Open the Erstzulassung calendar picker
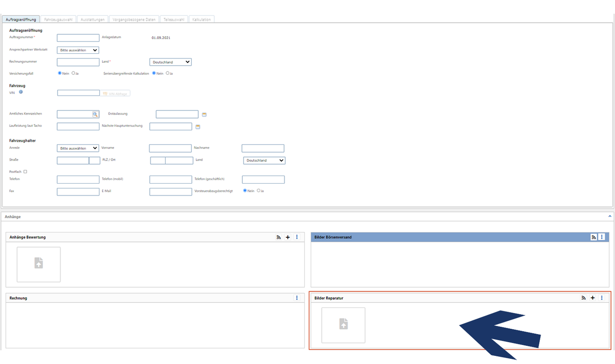Screen dimensions: 615x364 [x=204, y=115]
